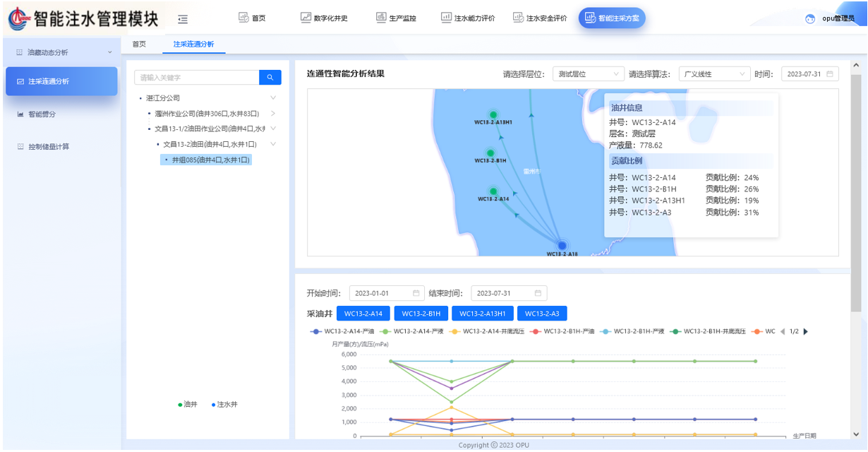This screenshot has height=452, width=868.
Task: Click the 结束时间 calendar icon
Action: tap(538, 294)
